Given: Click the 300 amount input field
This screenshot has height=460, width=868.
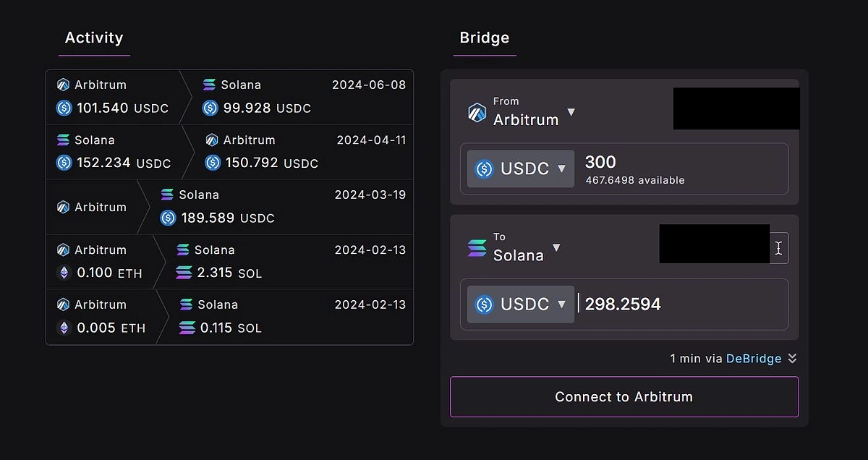Looking at the screenshot, I should click(x=651, y=163).
